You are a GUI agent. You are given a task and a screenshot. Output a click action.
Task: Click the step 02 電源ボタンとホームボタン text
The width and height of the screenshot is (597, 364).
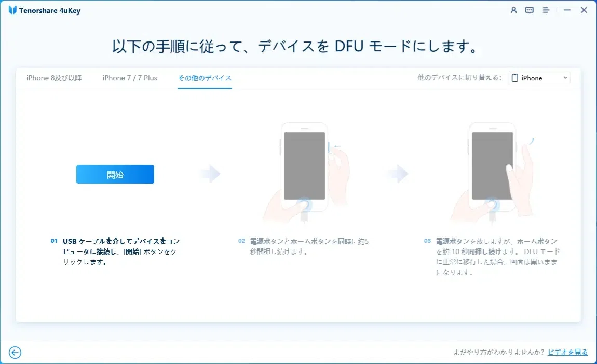(x=309, y=246)
